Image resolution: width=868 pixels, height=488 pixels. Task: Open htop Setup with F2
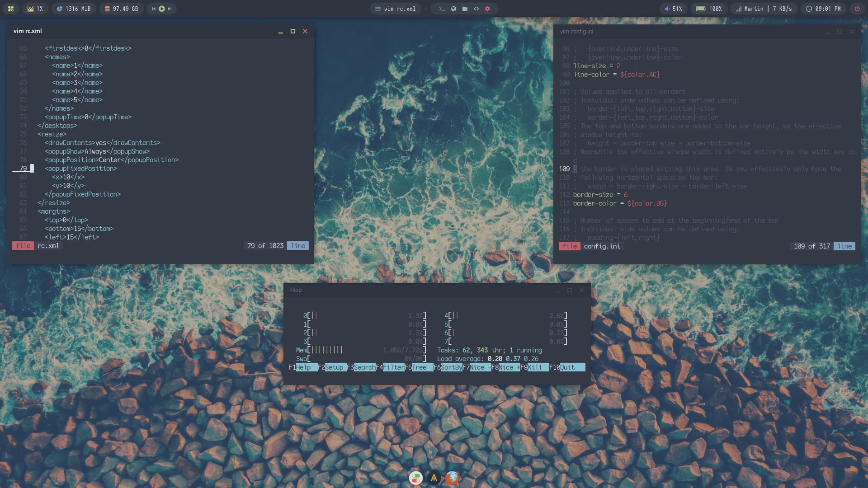pos(331,367)
